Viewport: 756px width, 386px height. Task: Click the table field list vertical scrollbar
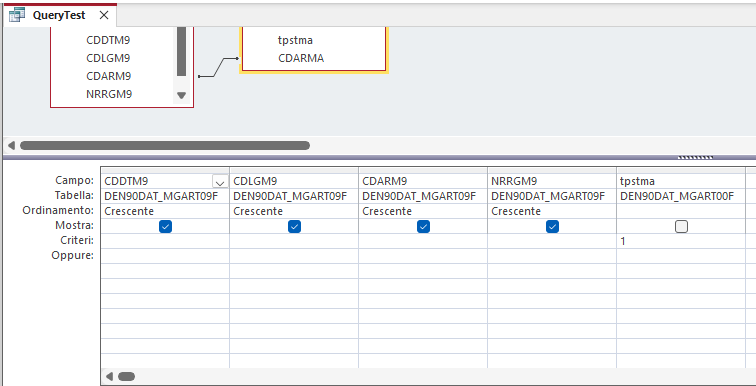[x=181, y=51]
